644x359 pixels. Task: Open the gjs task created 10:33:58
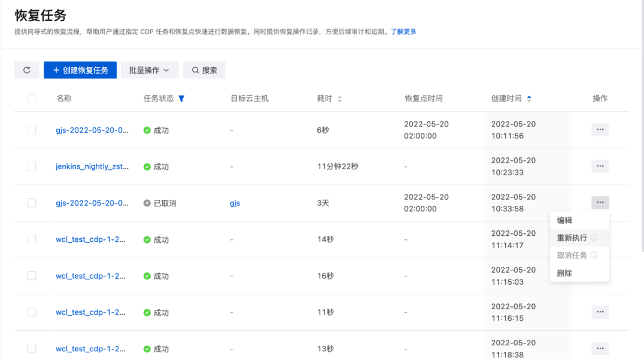coord(92,203)
